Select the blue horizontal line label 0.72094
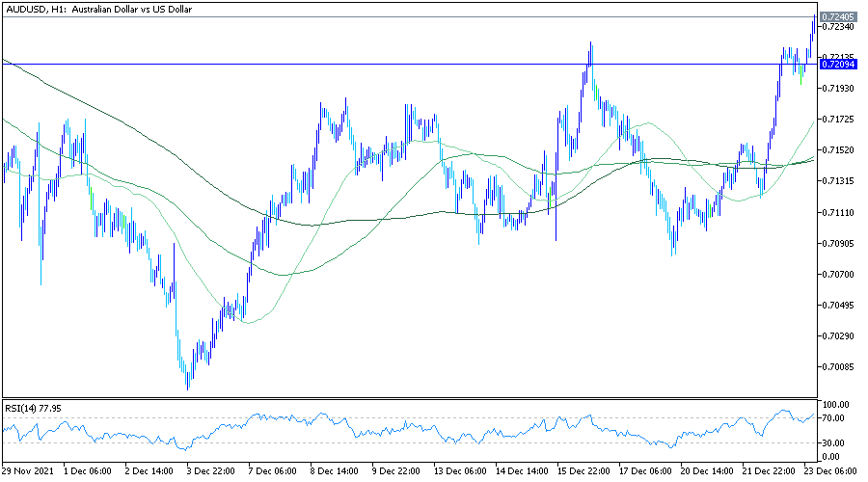 click(838, 65)
